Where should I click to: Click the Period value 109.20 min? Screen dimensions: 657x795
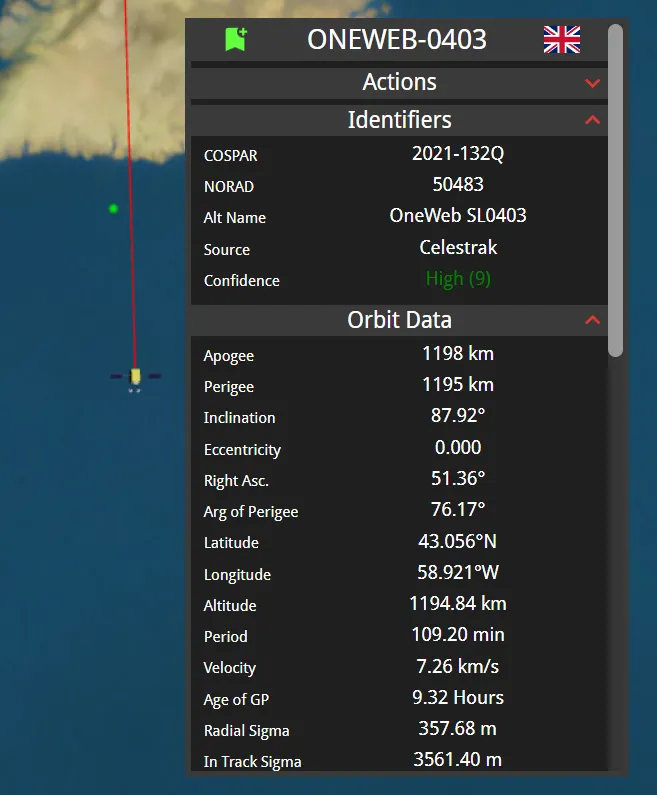point(458,635)
